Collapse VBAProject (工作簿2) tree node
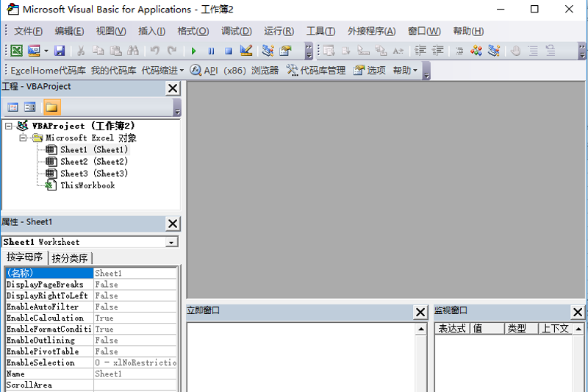Viewport: 588px width, 392px height. [x=9, y=126]
